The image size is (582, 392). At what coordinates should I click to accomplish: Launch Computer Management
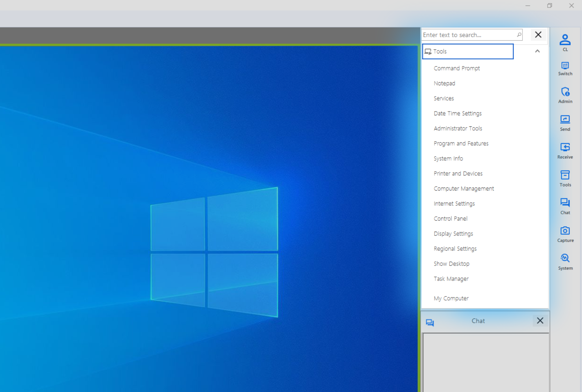(464, 189)
